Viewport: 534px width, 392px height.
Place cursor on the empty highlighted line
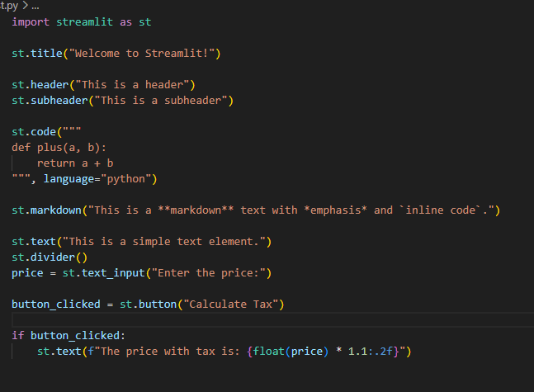272,320
